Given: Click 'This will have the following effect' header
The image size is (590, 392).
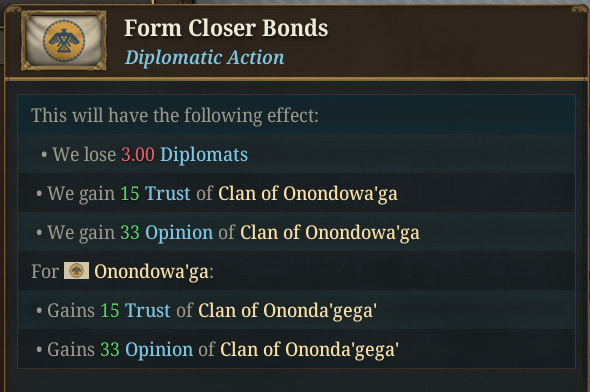Looking at the screenshot, I should coord(175,115).
